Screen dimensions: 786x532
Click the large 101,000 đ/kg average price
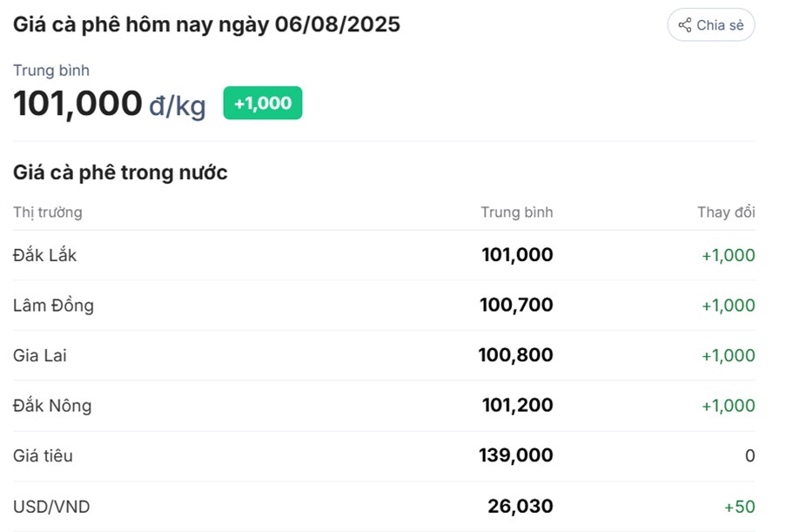click(110, 104)
